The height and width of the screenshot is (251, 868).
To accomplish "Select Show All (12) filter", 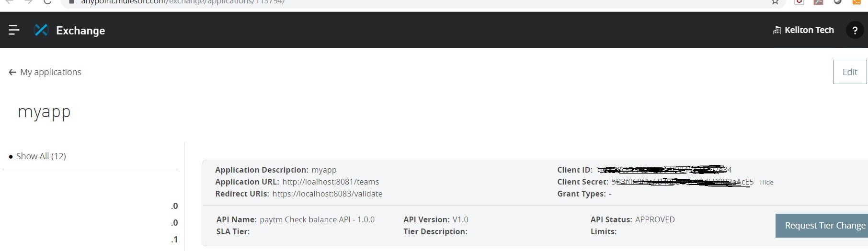I will (x=41, y=156).
